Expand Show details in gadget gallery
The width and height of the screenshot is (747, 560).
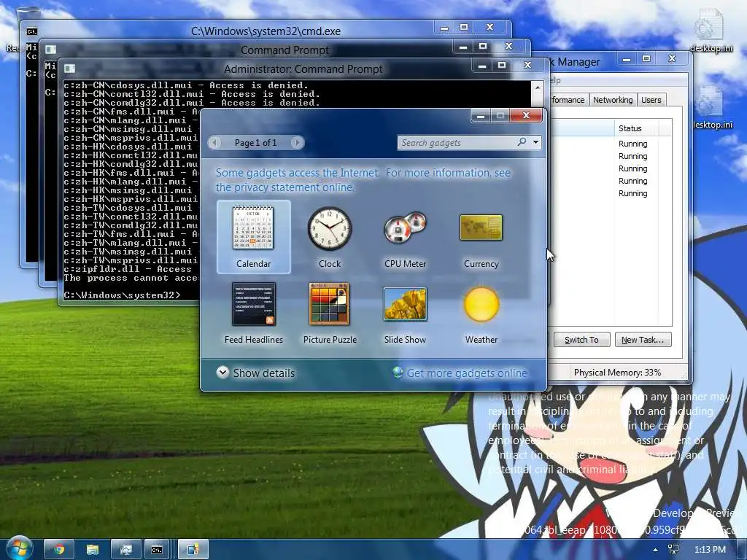pos(256,373)
